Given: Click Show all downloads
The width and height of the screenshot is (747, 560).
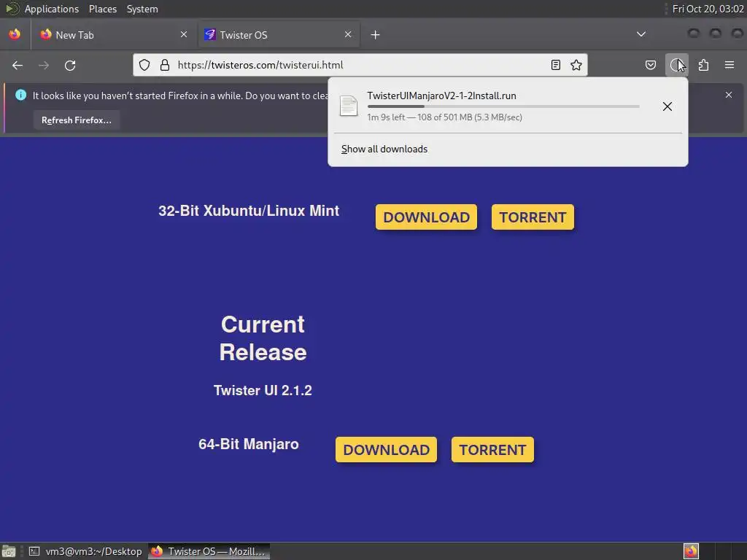Looking at the screenshot, I should point(384,149).
